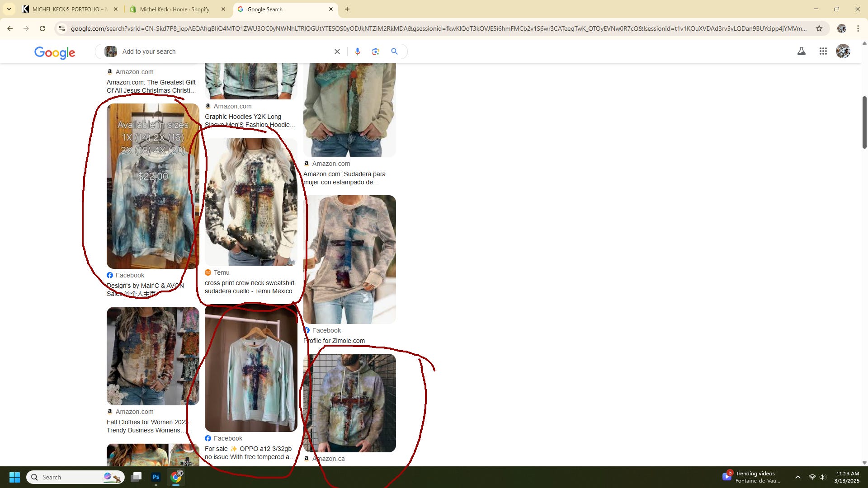Open Photoshop from the taskbar

[156, 477]
